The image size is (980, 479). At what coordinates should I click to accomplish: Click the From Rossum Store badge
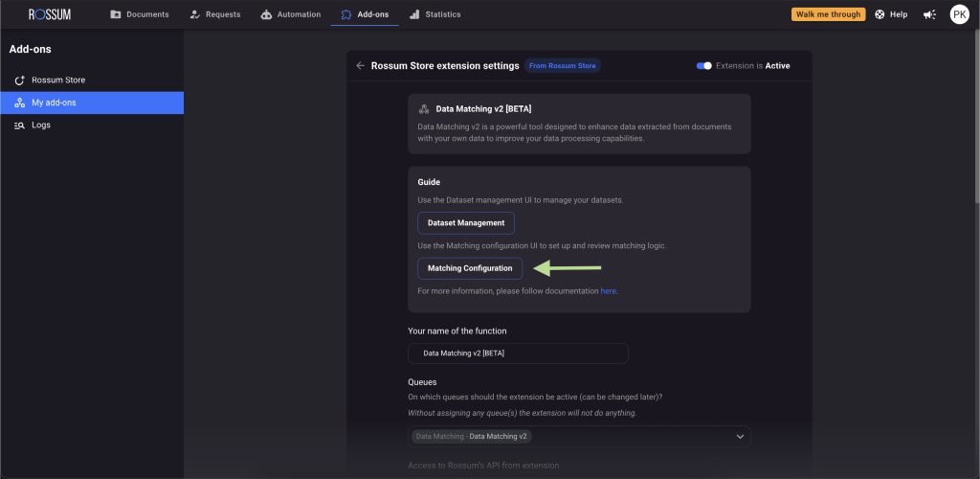coord(563,66)
